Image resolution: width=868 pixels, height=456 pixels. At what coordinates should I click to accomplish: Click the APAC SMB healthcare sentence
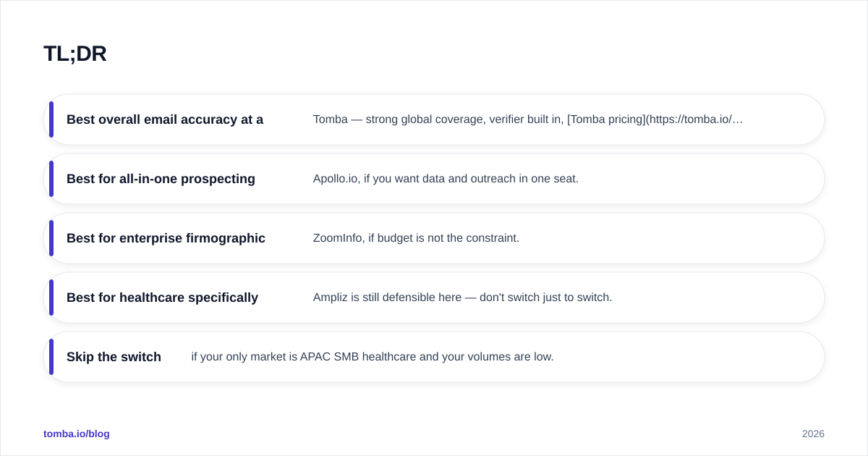click(x=373, y=357)
